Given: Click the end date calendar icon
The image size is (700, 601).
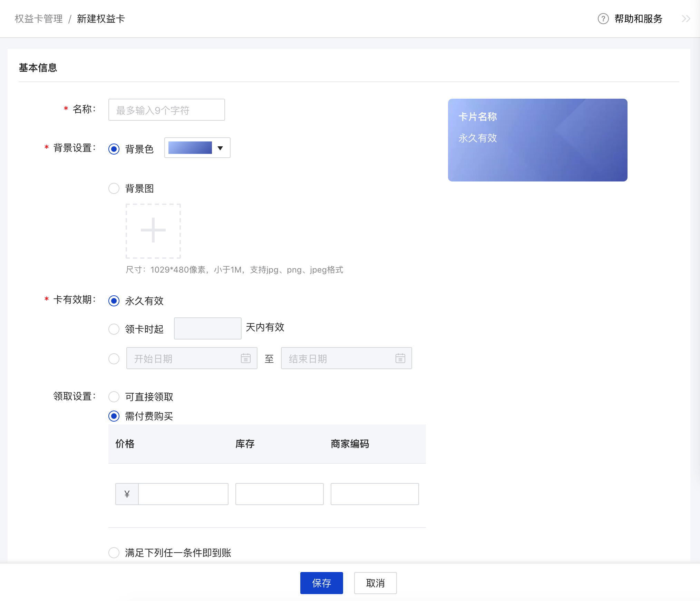Looking at the screenshot, I should [400, 358].
